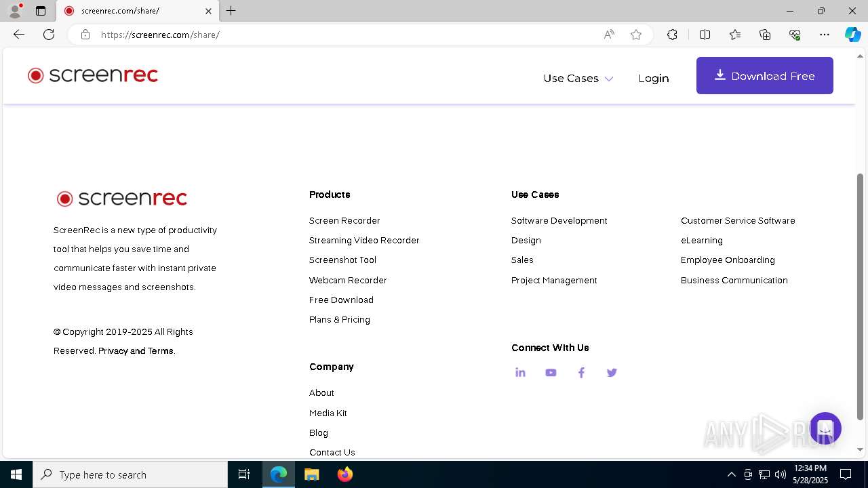Open network status in system tray
Viewport: 868px width, 488px height.
[x=764, y=474]
